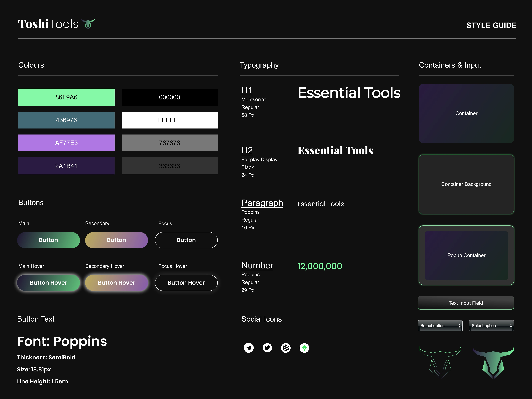532x399 pixels.
Task: Select the FFFFFF white swatch
Action: [170, 120]
